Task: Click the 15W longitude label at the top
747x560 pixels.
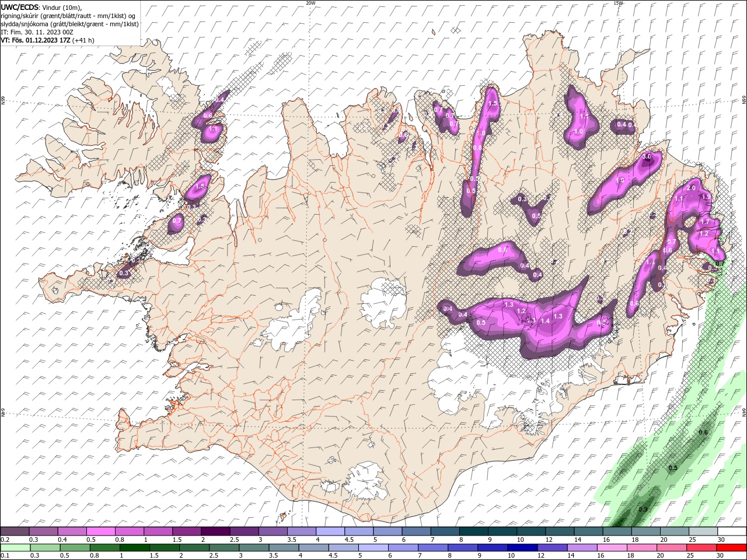Action: [x=618, y=3]
